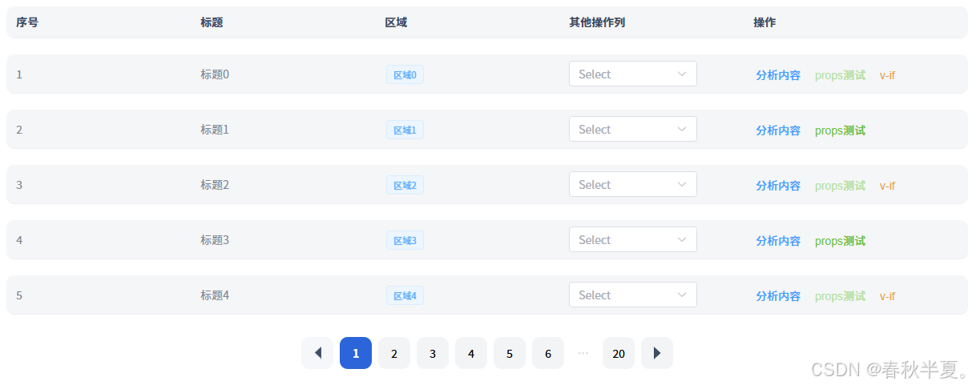Click the v-if link in row 5

tap(887, 296)
